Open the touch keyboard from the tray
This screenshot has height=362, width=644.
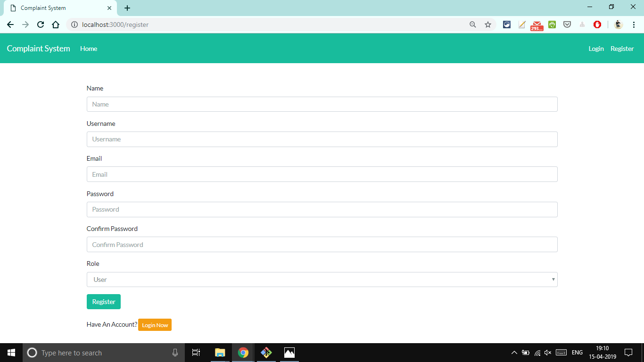[x=561, y=353]
